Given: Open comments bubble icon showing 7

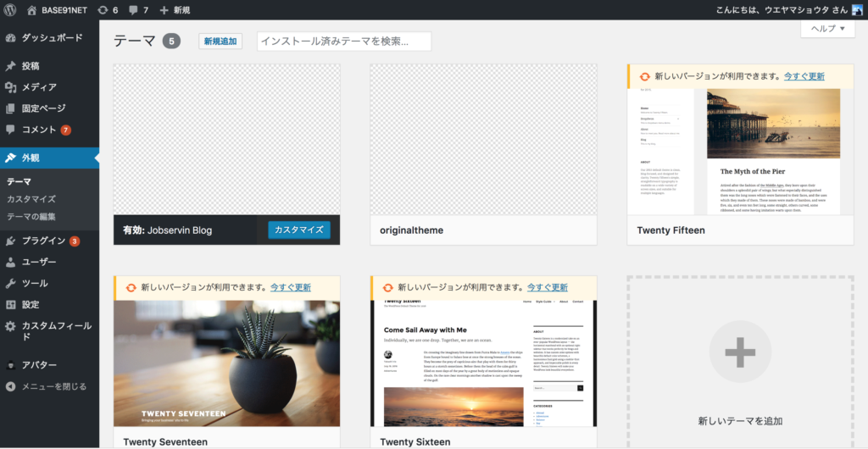Looking at the screenshot, I should tap(133, 10).
